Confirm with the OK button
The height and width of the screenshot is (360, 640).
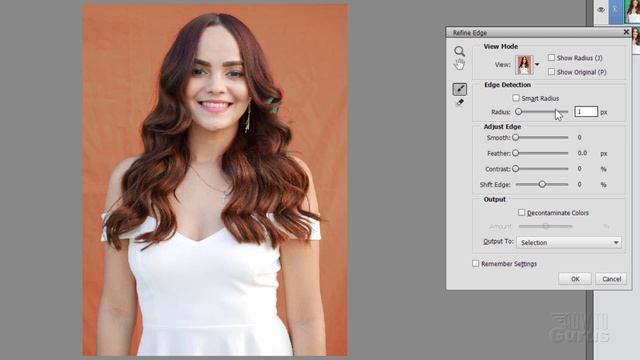click(x=575, y=279)
